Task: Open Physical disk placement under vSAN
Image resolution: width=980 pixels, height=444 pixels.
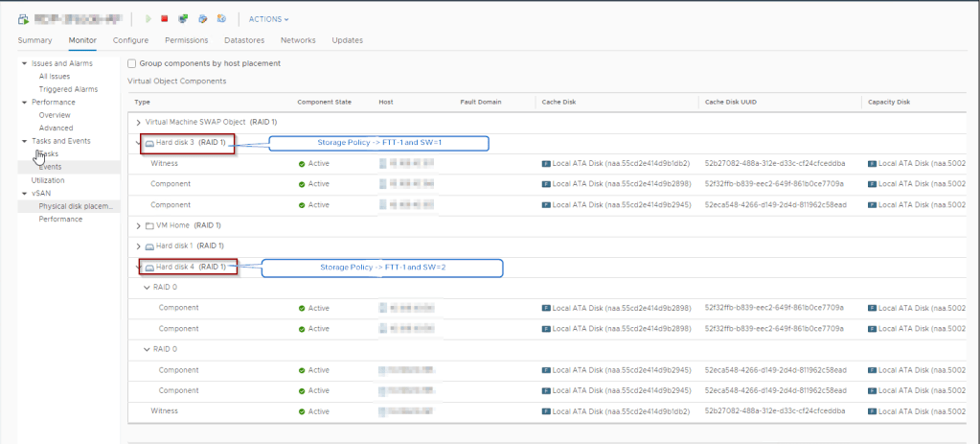Action: coord(75,205)
